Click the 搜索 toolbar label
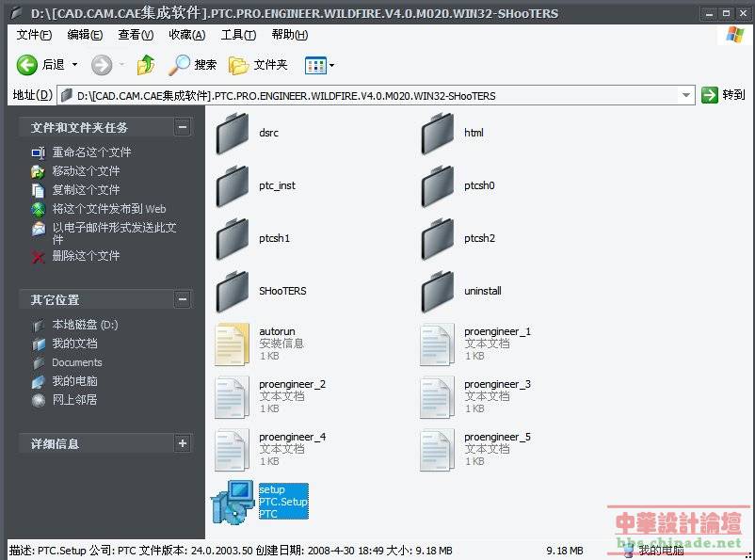 tap(205, 65)
